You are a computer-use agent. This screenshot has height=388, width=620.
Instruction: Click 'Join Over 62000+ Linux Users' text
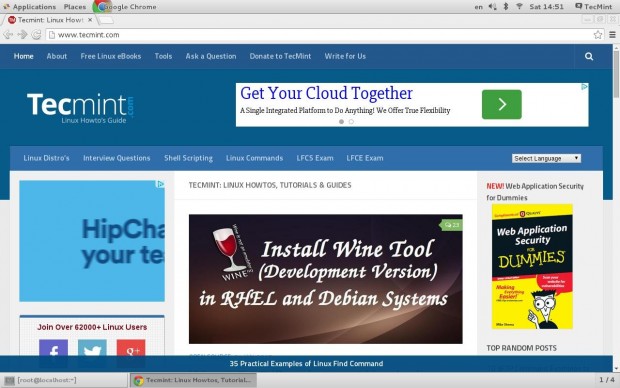tap(92, 327)
